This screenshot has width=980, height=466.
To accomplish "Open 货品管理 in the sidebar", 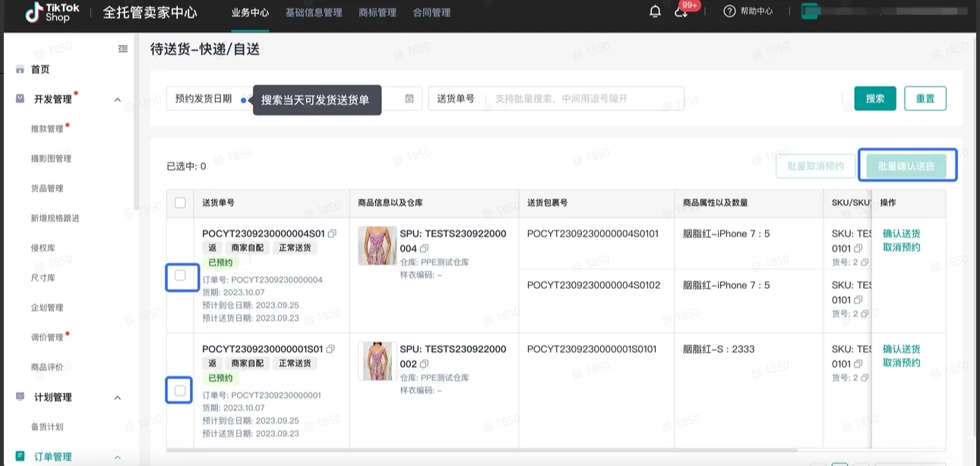I will coord(47,188).
